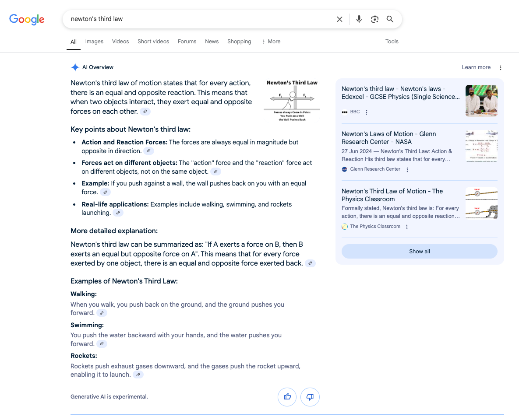Screen dimensions: 519x420
Task: Open search by image camera icon
Action: (x=374, y=19)
